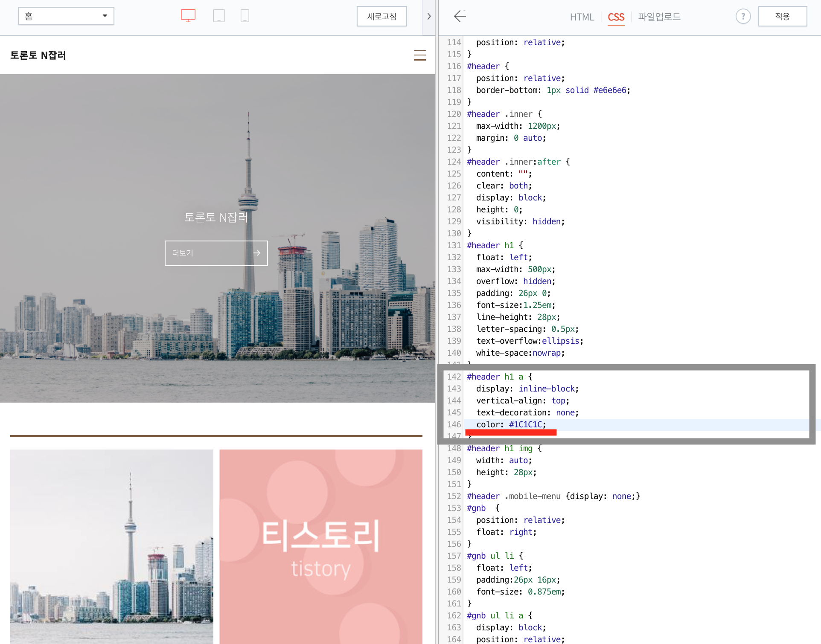This screenshot has width=821, height=644.
Task: Click the color #1C1C1C code line
Action: coord(511,424)
